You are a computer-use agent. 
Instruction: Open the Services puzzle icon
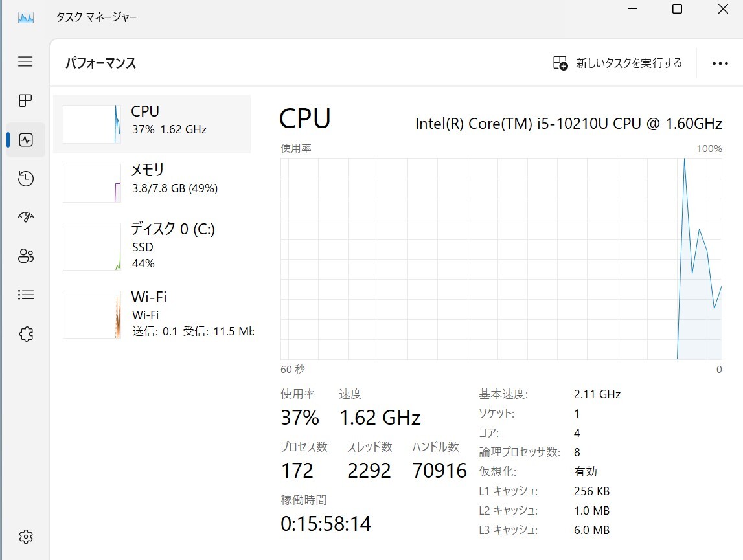[x=25, y=333]
